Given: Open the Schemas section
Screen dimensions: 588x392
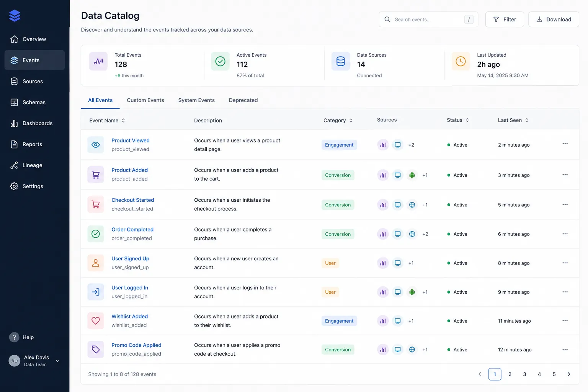Looking at the screenshot, I should pyautogui.click(x=34, y=102).
